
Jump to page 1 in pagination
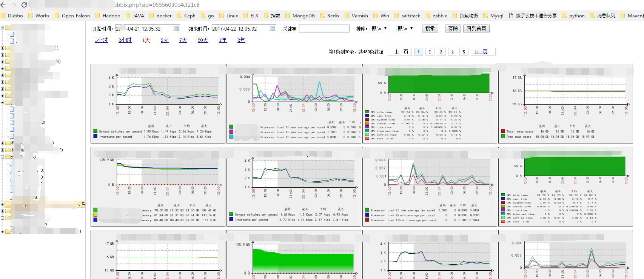(x=418, y=52)
